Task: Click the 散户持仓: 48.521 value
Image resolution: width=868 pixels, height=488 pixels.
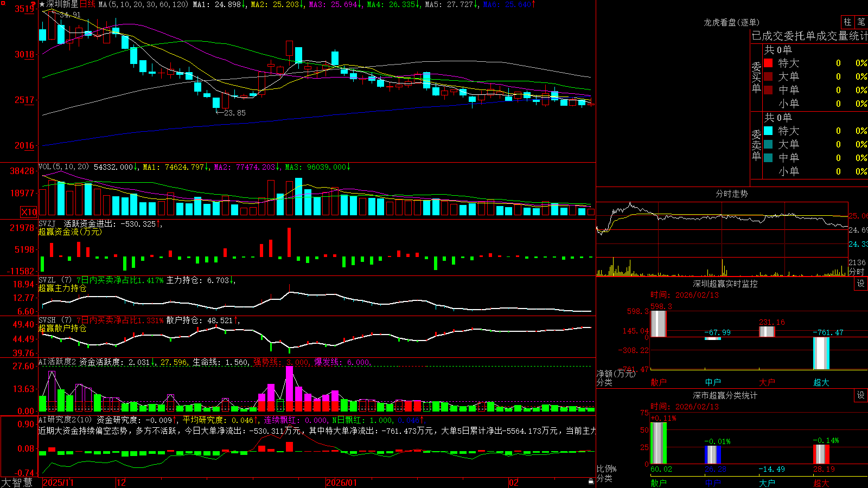Action: pos(199,320)
